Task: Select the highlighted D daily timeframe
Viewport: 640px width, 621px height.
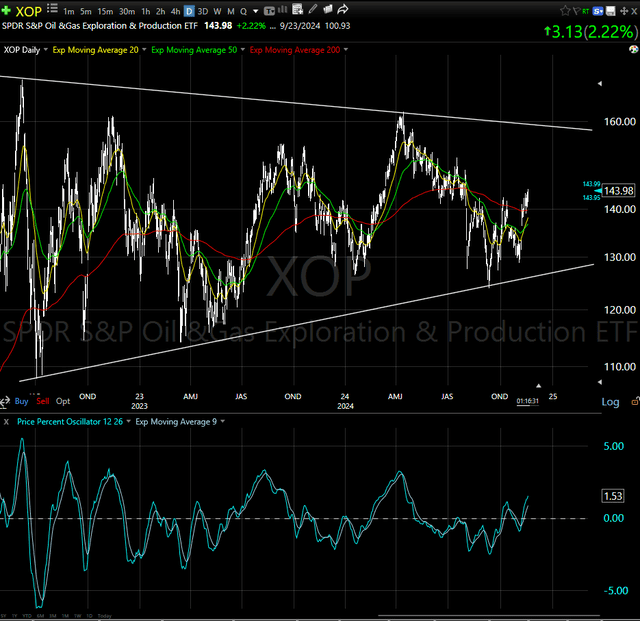Action: coord(189,11)
